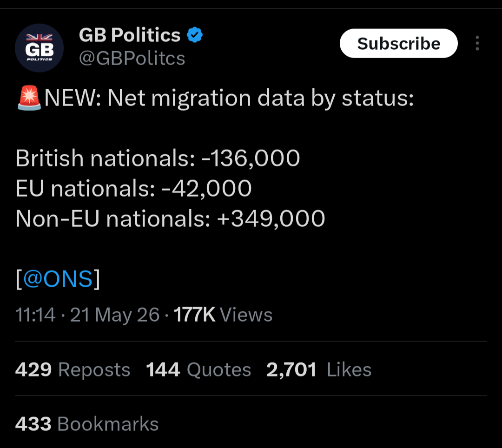Image resolution: width=502 pixels, height=448 pixels.
Task: Click the 11:14 post timestamp
Action: [x=35, y=315]
